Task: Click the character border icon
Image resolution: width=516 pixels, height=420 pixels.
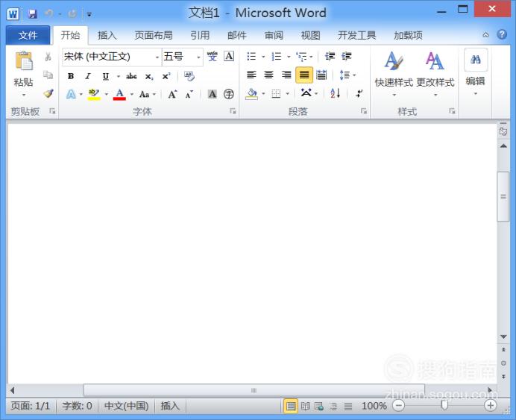Action: 229,56
